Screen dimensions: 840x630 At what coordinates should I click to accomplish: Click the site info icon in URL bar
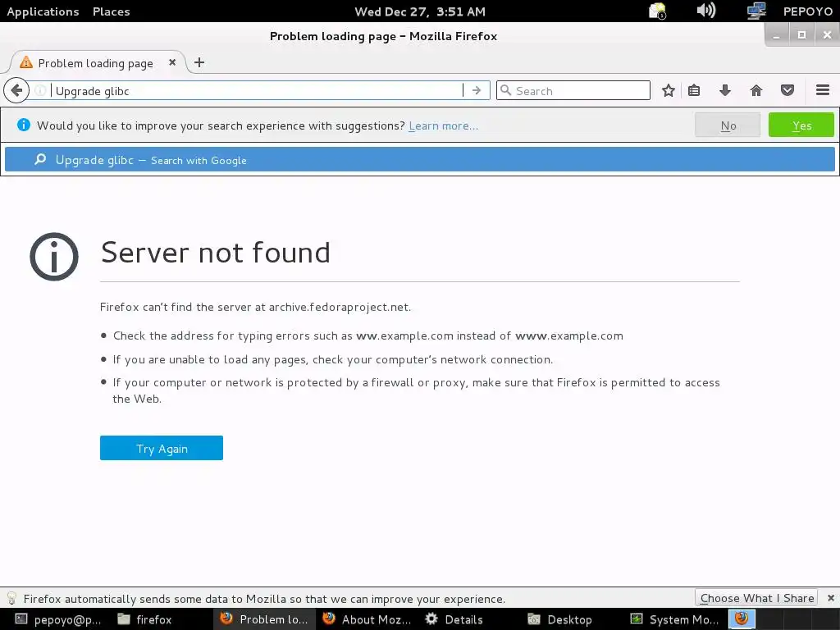tap(40, 90)
